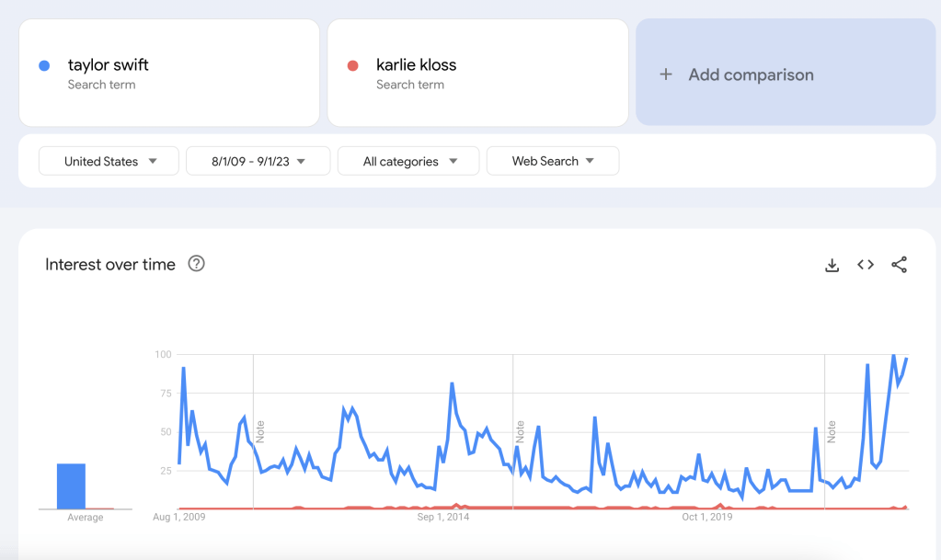This screenshot has width=941, height=560.
Task: Open the Interest over time help icon
Action: (x=196, y=264)
